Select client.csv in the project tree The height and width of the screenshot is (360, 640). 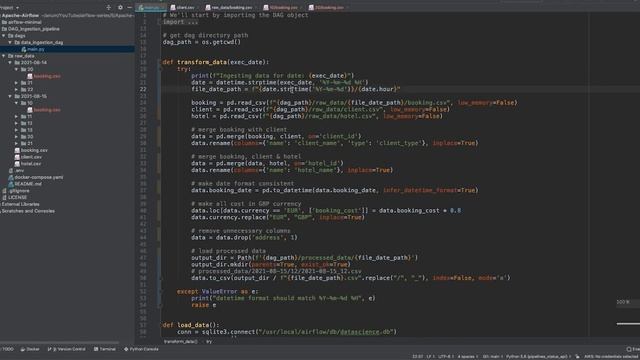31,157
